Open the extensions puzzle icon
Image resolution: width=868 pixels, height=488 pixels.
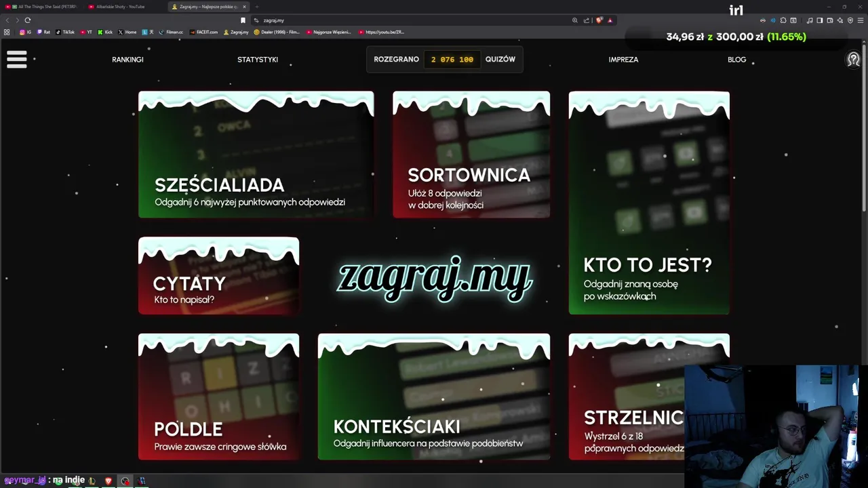point(783,20)
